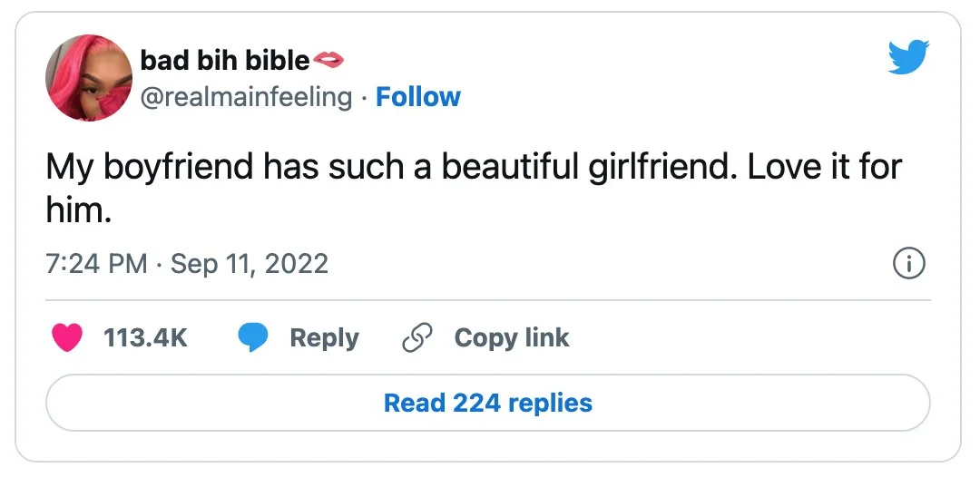Open Read 224 replies button
The image size is (980, 487).
click(x=488, y=403)
